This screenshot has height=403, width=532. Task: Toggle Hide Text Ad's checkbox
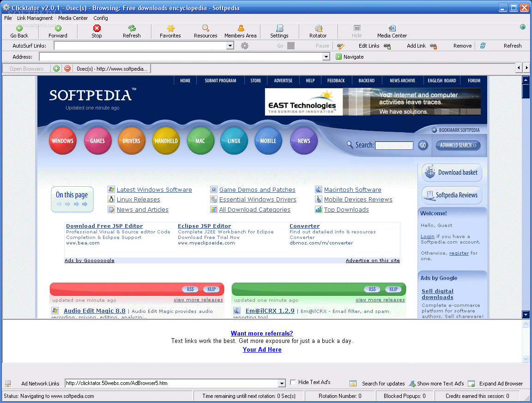(293, 382)
